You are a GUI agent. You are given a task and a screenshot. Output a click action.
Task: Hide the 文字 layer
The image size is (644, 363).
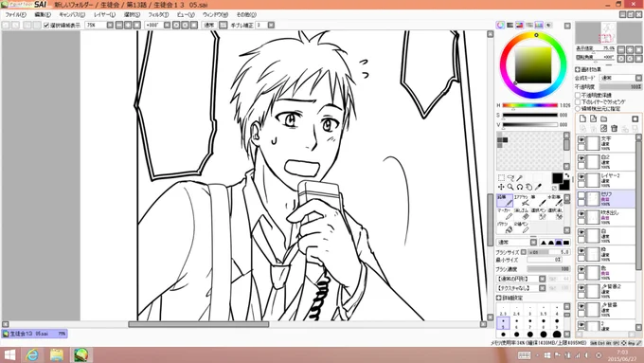pyautogui.click(x=581, y=139)
